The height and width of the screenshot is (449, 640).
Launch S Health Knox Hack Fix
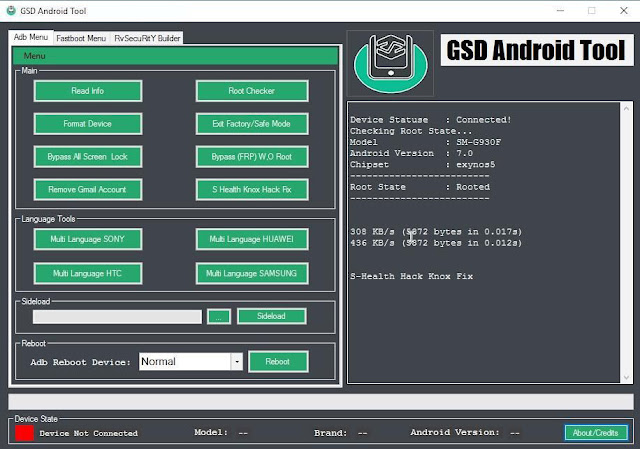point(252,189)
